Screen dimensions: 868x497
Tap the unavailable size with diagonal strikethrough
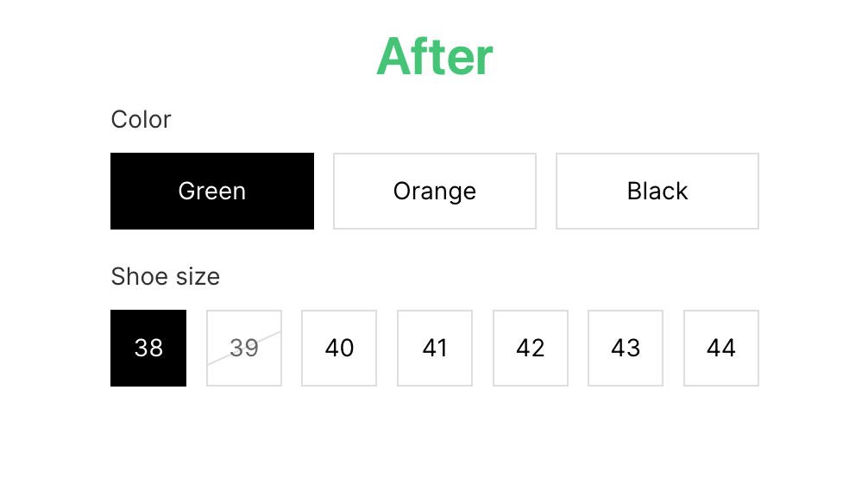pyautogui.click(x=244, y=348)
